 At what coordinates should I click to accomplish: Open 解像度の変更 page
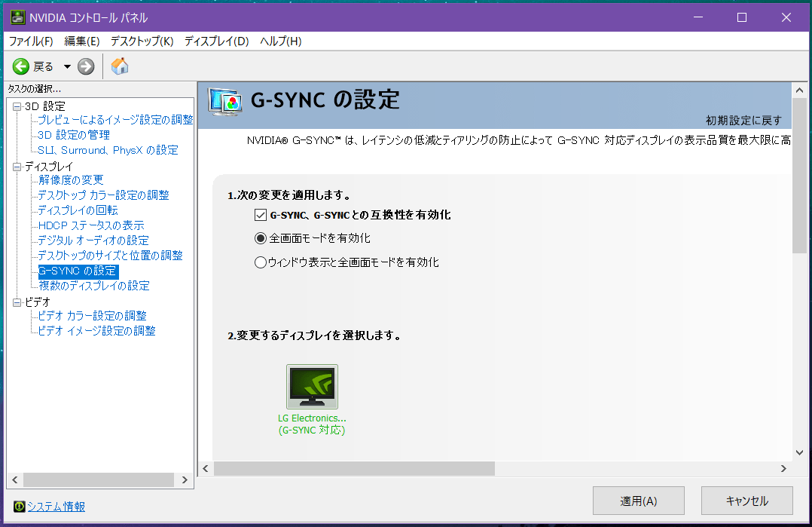[71, 179]
